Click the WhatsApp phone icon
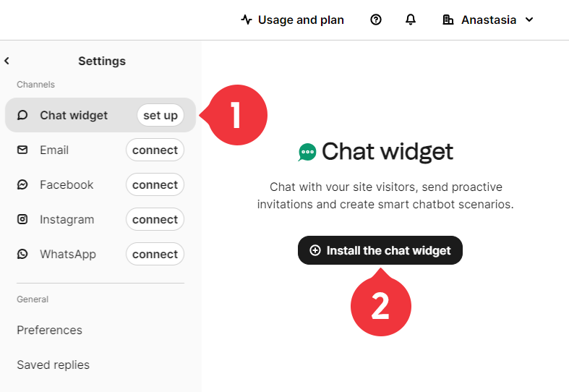This screenshot has width=569, height=392. tap(22, 254)
